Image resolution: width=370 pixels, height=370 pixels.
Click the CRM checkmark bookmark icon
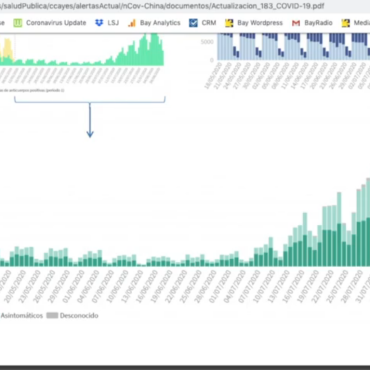click(x=193, y=23)
